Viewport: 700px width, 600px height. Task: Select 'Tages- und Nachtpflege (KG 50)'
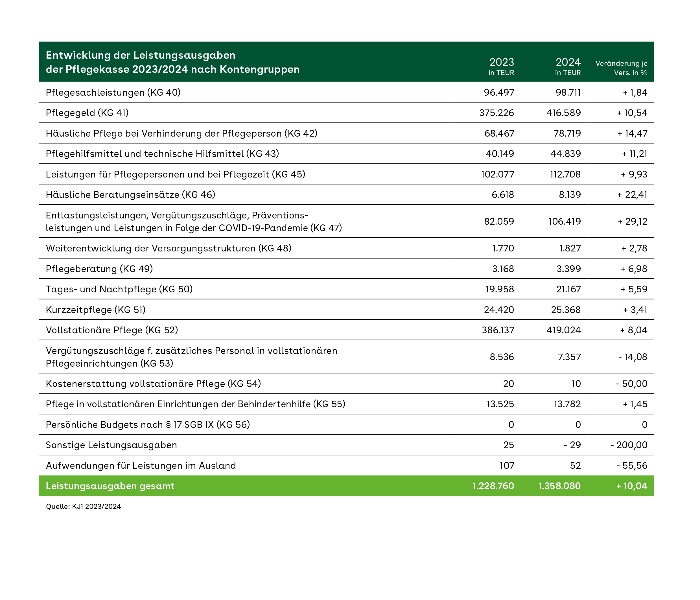[119, 289]
